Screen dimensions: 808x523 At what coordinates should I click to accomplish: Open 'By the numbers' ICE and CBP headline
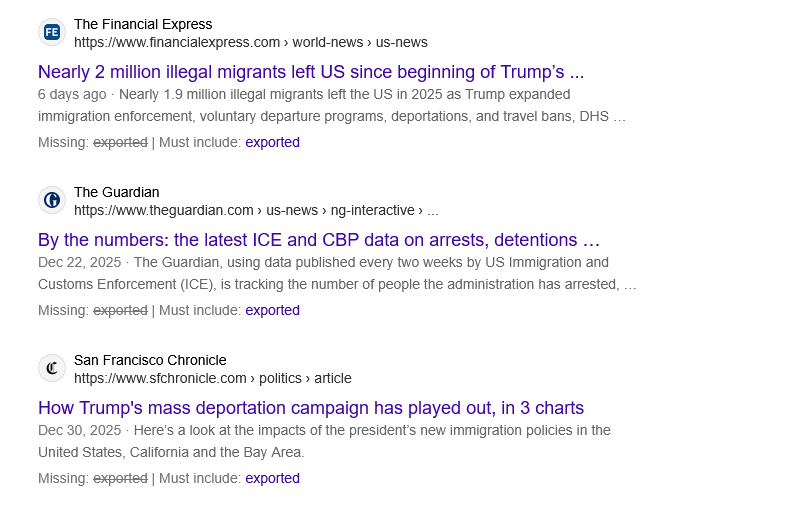(318, 240)
